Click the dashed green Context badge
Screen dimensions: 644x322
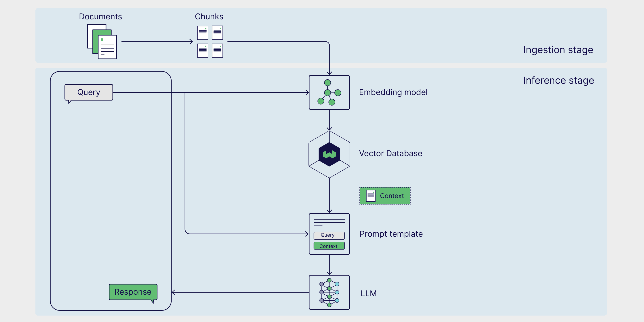pos(385,196)
